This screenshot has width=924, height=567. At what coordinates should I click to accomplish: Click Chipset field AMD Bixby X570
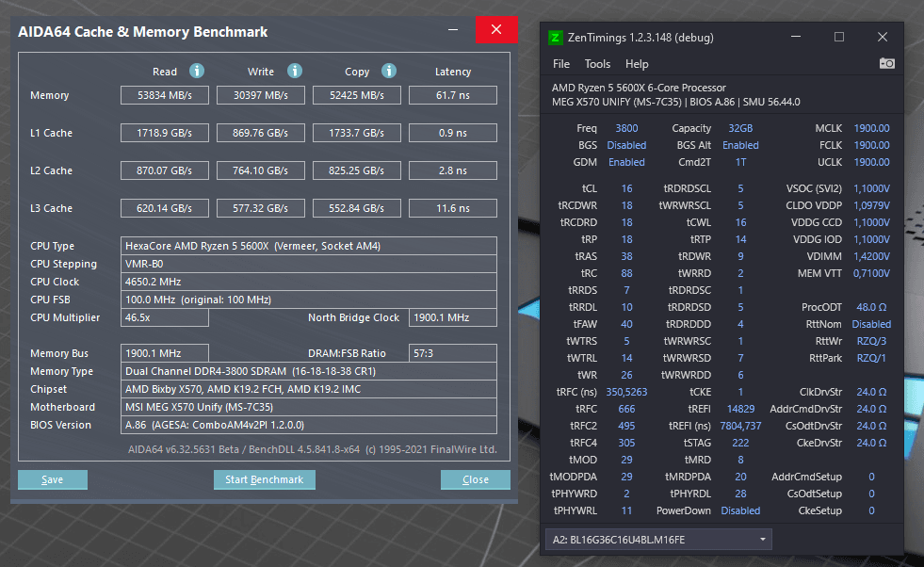309,389
